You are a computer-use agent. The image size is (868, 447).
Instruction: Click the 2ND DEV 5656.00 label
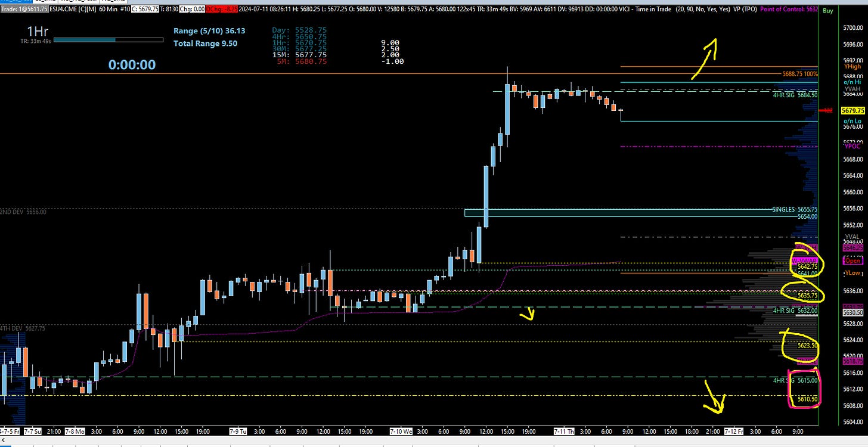23,212
